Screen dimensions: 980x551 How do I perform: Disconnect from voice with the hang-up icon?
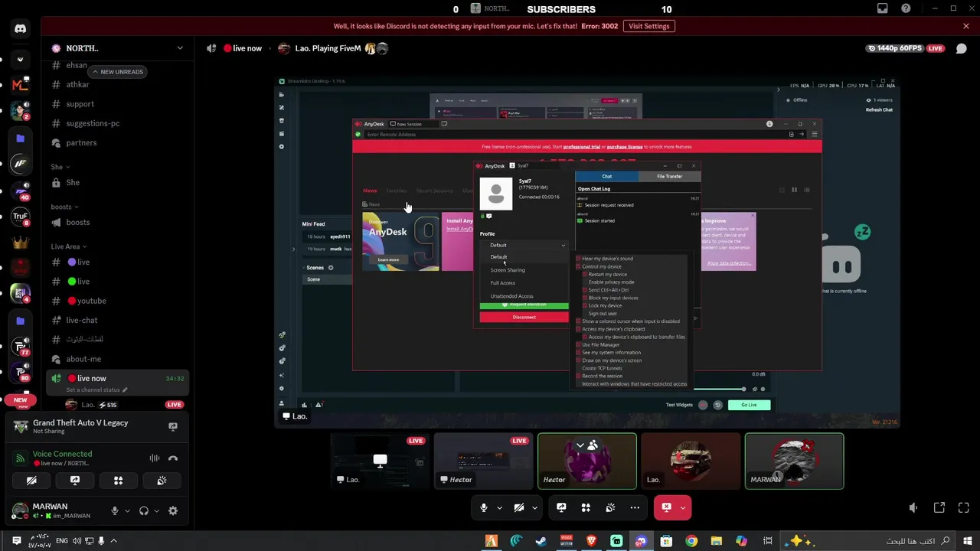(173, 458)
